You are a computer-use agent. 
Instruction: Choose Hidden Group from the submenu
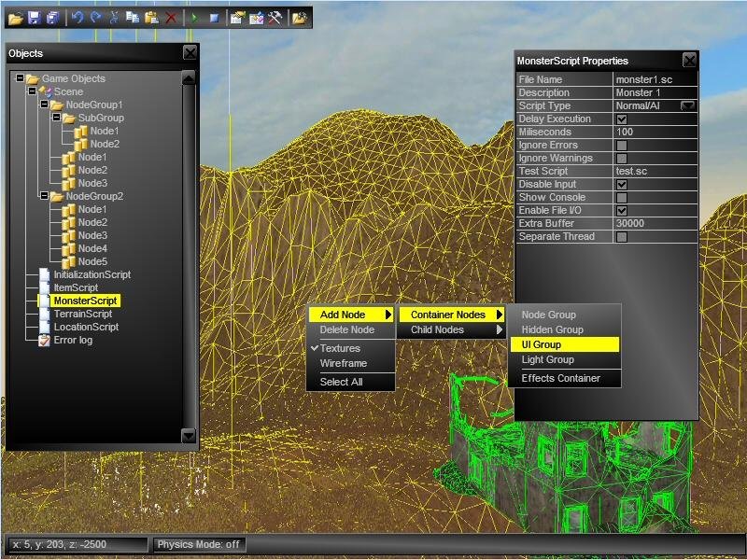pyautogui.click(x=565, y=329)
